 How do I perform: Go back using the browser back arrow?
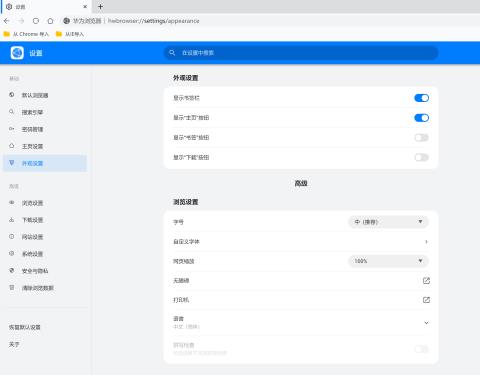pos(7,21)
